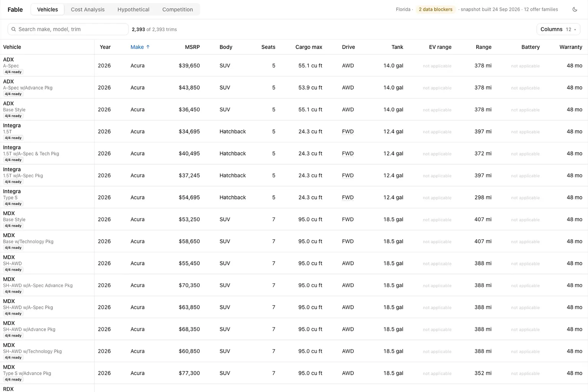Sort by the EV range column header
Viewport: 588px width, 392px height.
[x=440, y=47]
